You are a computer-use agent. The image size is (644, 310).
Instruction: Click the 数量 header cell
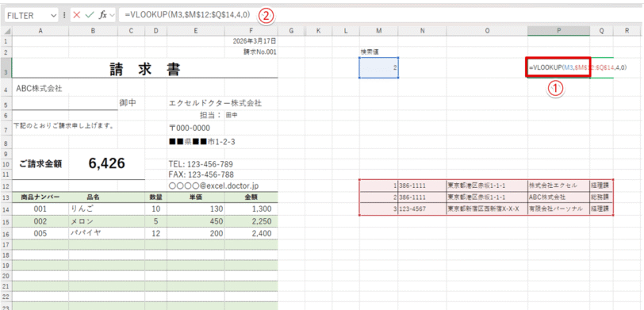[156, 197]
